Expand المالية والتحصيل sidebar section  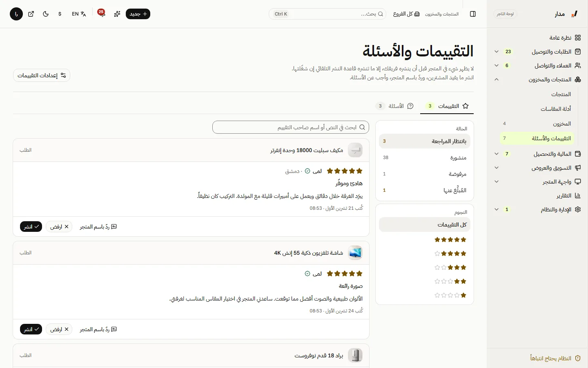(x=537, y=154)
